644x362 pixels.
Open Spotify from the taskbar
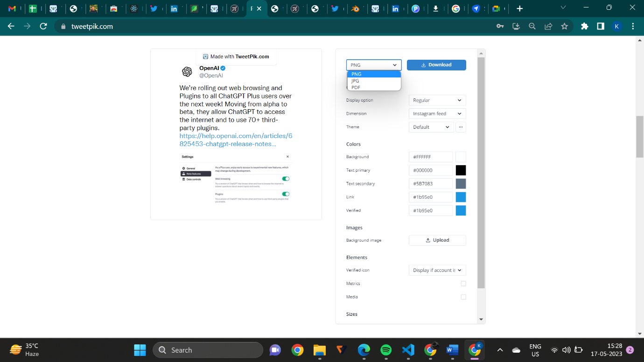[386, 350]
